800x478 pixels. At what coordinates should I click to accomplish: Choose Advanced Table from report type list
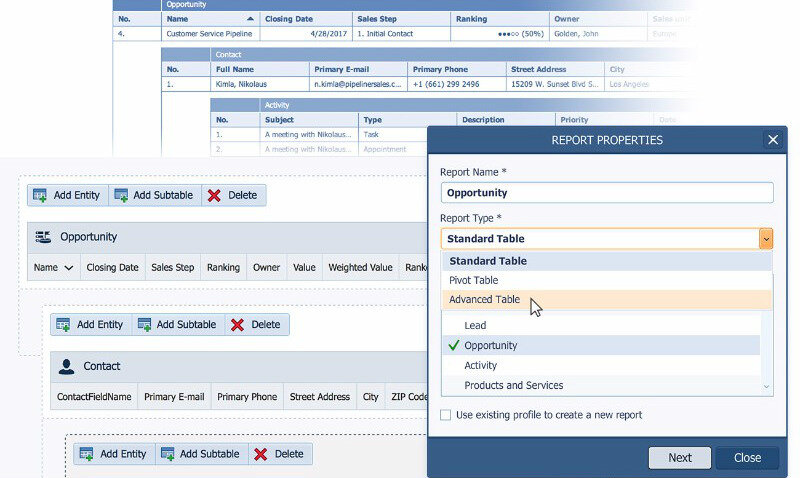click(x=484, y=300)
